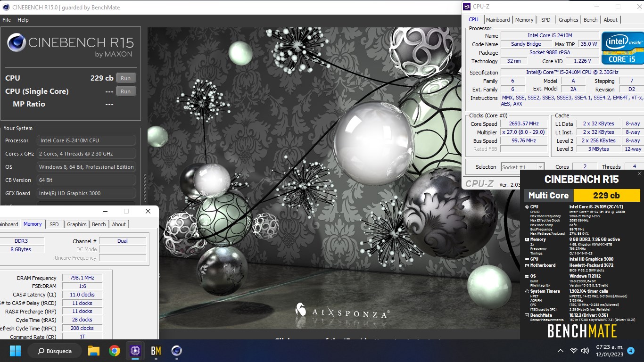The height and width of the screenshot is (362, 644).
Task: Close the BenchMate result overlay with its X
Action: tap(639, 173)
